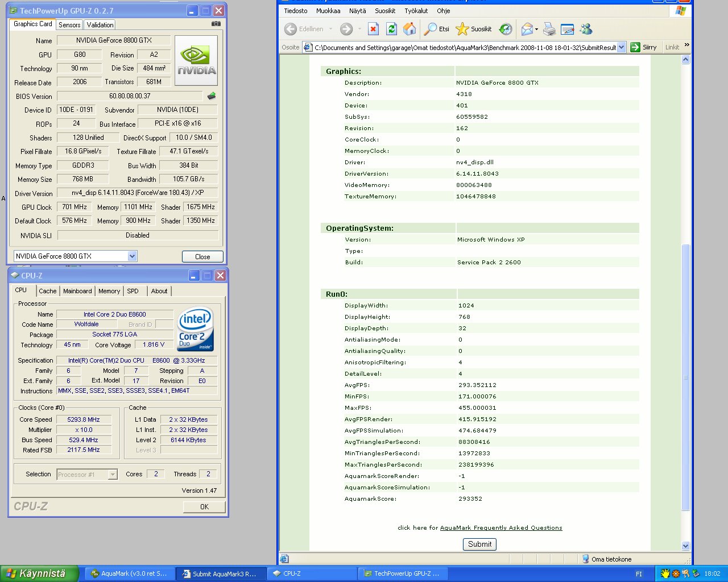The image size is (728, 582).
Task: Open GPU-Z graphics card selector dropdown
Action: (132, 256)
